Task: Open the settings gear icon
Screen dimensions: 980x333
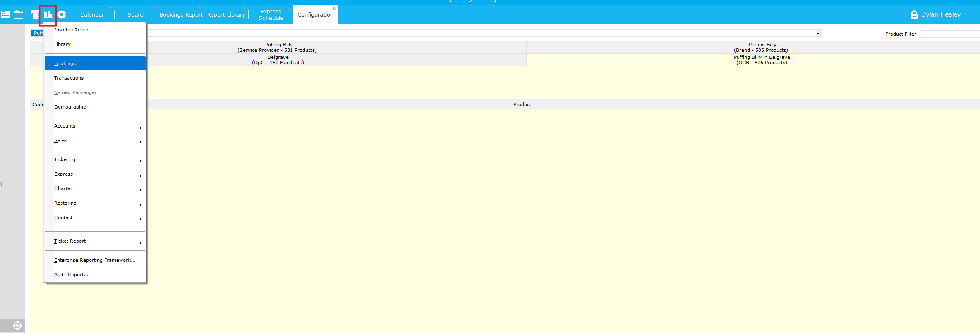Action: click(x=62, y=14)
